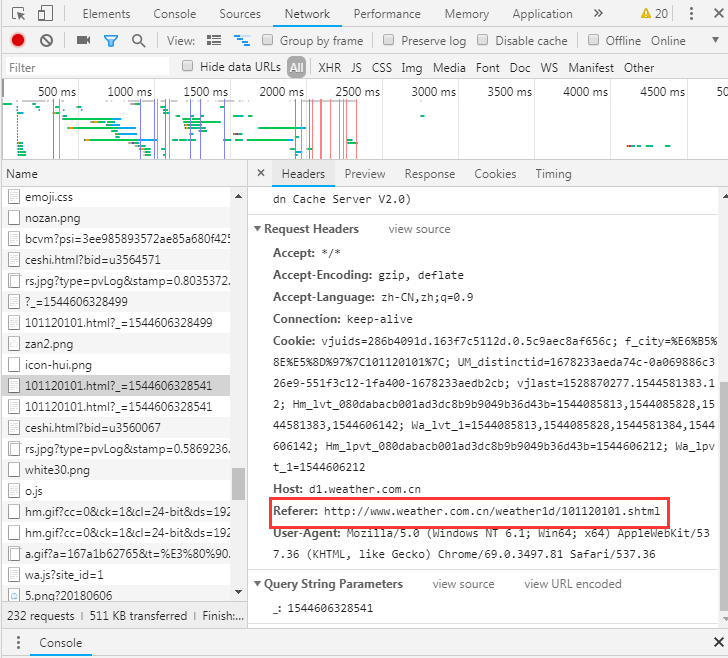Open the Online throttling dropdown
The height and width of the screenshot is (658, 728).
(684, 41)
